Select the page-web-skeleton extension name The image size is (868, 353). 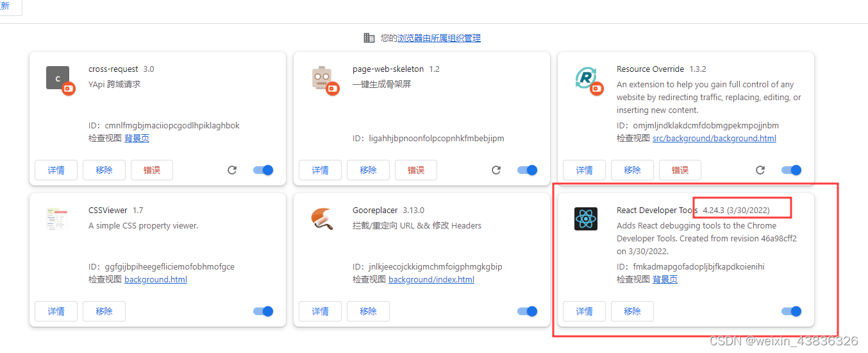[388, 69]
